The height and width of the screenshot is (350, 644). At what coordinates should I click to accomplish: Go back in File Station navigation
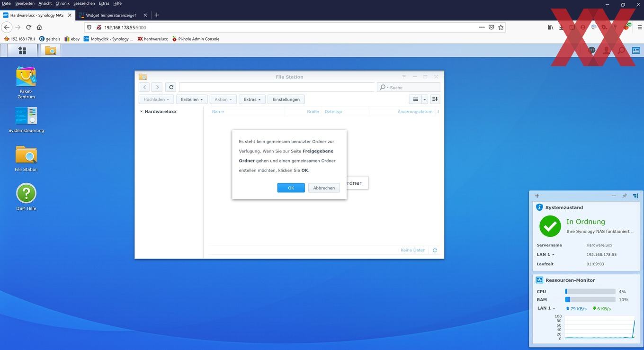[144, 87]
